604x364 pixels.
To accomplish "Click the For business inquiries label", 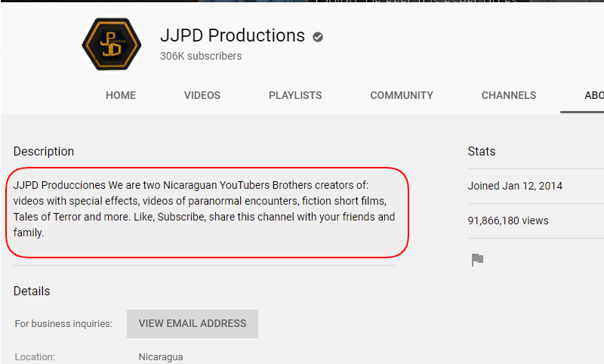I will tap(63, 323).
